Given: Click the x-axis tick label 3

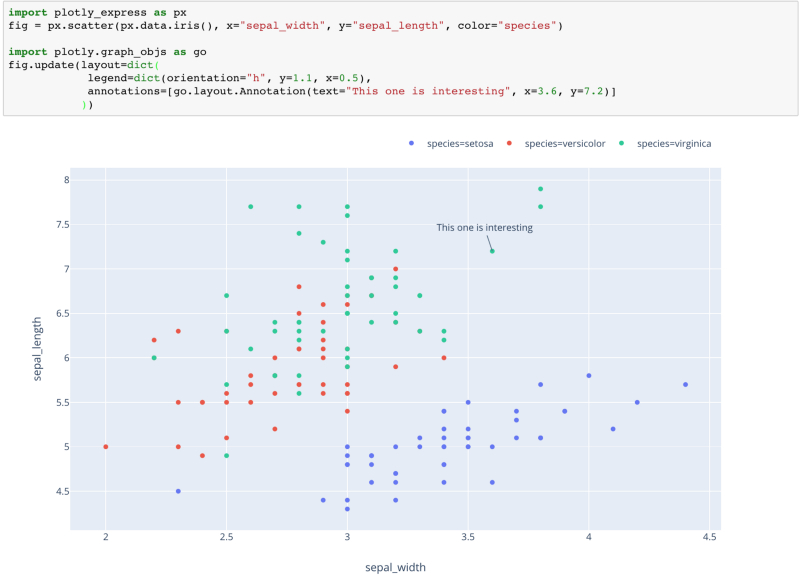Looking at the screenshot, I should [347, 537].
